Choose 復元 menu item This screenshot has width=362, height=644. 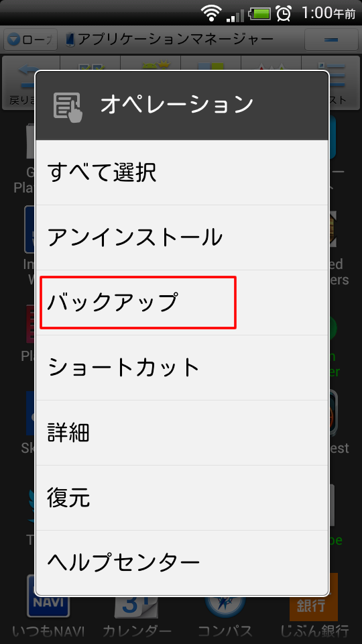pos(182,497)
